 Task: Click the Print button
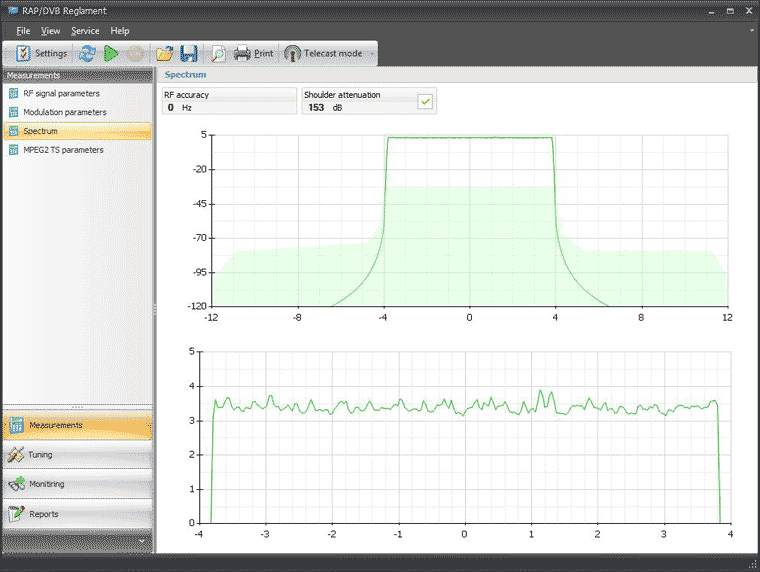tap(254, 53)
